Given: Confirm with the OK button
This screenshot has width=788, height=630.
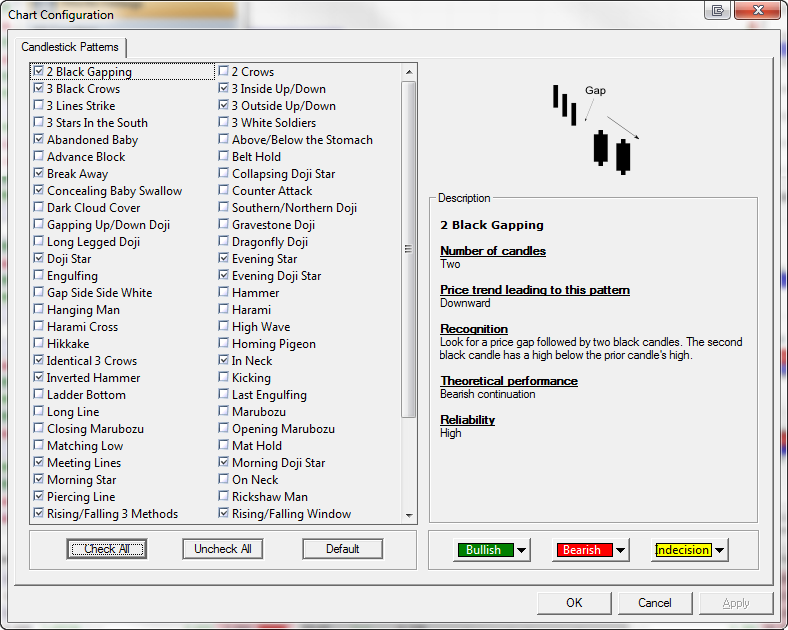Looking at the screenshot, I should [574, 603].
